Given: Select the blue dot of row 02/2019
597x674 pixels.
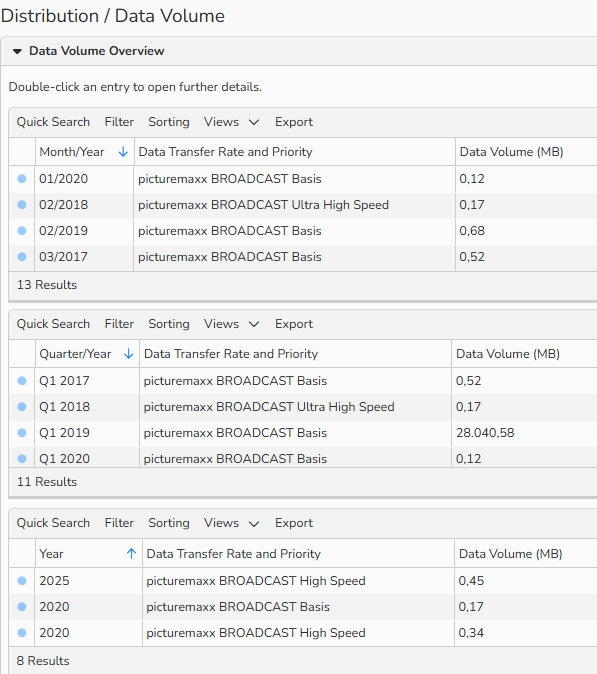Looking at the screenshot, I should click(22, 231).
